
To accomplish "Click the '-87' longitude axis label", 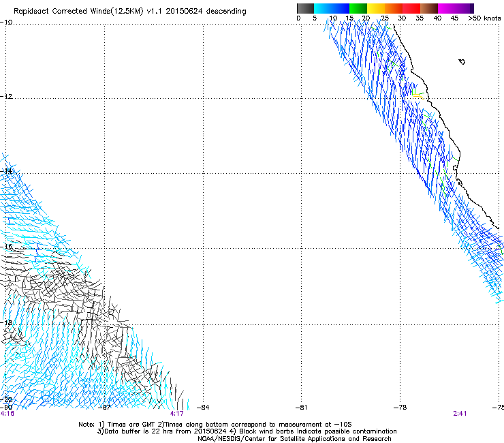I will pos(104,408).
